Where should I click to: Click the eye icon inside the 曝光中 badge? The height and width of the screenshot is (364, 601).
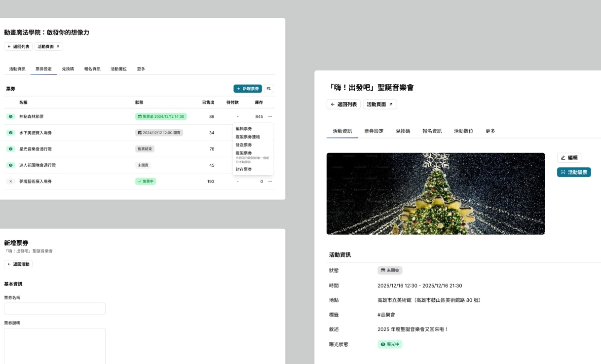(383, 344)
